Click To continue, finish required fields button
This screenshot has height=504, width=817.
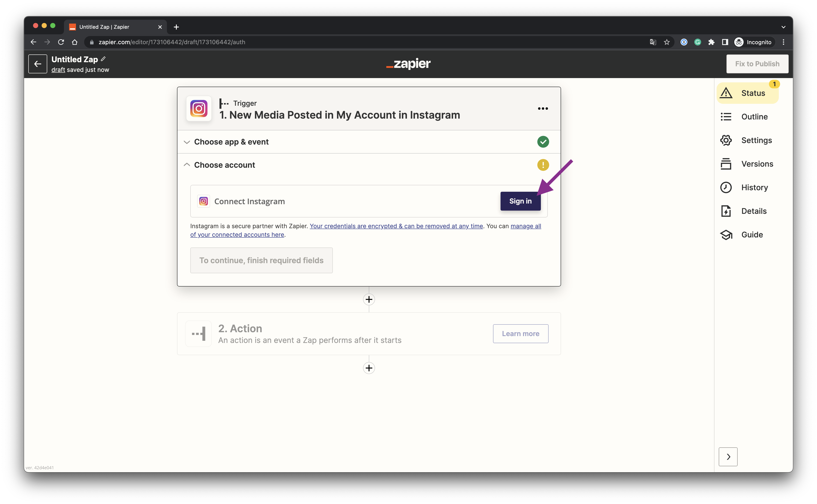(261, 260)
